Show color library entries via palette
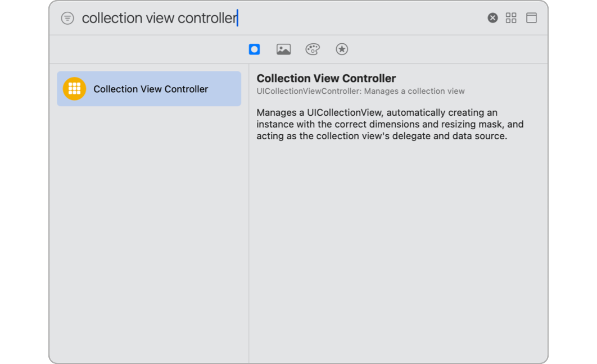597x364 pixels. (313, 49)
